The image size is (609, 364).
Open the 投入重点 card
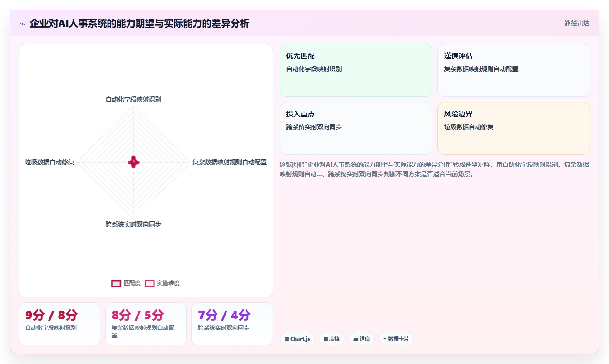point(356,128)
